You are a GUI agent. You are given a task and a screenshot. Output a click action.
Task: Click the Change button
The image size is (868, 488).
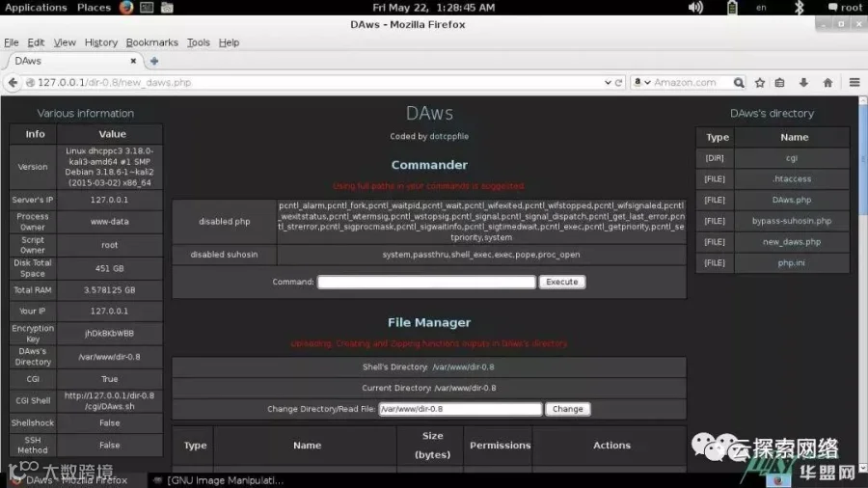pos(567,409)
